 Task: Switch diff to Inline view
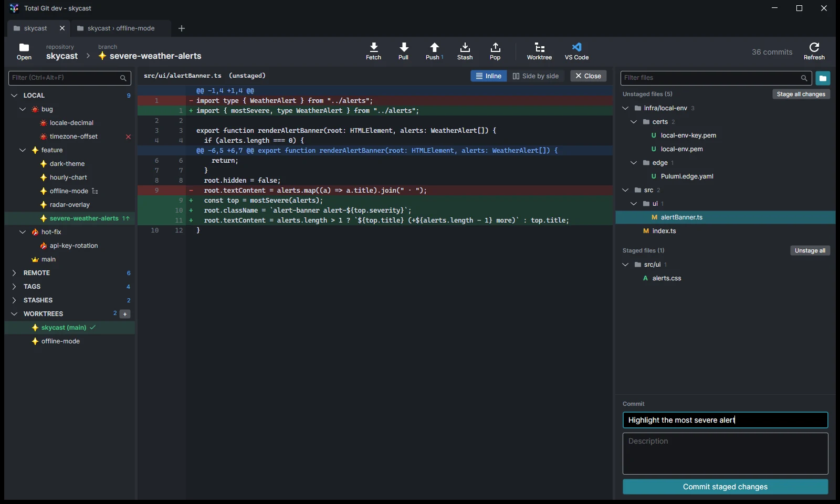pyautogui.click(x=489, y=76)
